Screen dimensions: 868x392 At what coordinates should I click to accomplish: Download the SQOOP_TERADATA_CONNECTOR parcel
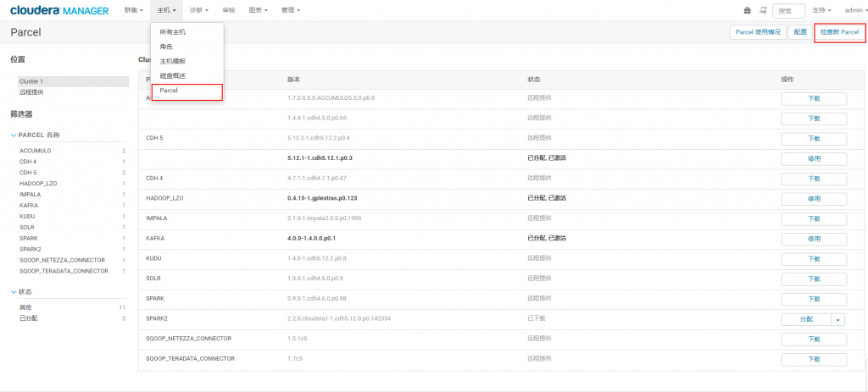pos(814,359)
